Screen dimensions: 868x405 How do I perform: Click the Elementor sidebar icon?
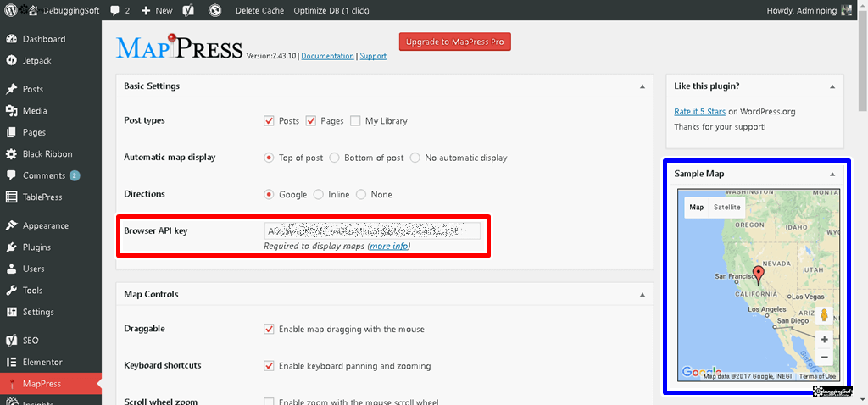pos(11,363)
